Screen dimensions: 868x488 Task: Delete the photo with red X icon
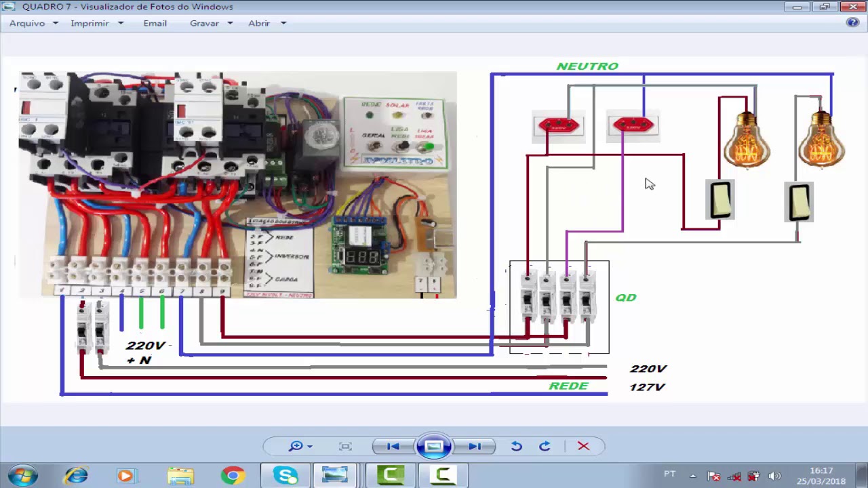click(x=583, y=446)
